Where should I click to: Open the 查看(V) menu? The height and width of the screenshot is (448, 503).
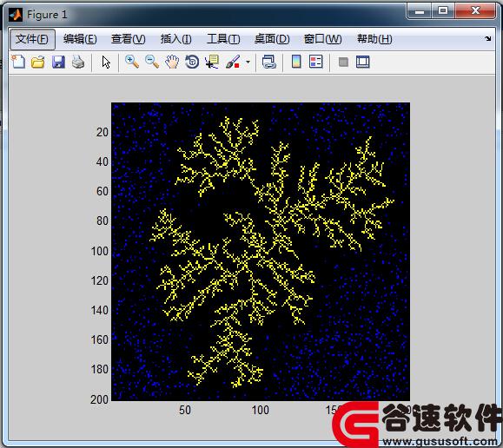pyautogui.click(x=128, y=39)
